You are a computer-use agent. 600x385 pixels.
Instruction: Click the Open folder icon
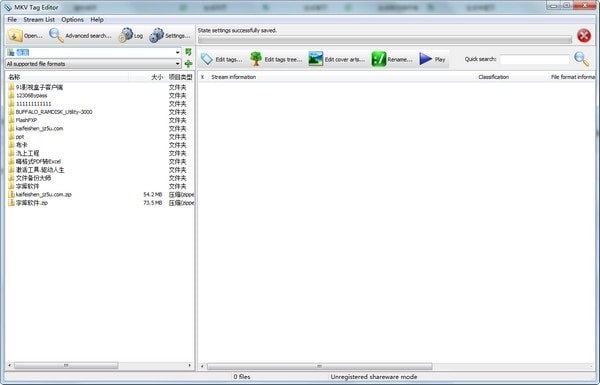point(15,35)
